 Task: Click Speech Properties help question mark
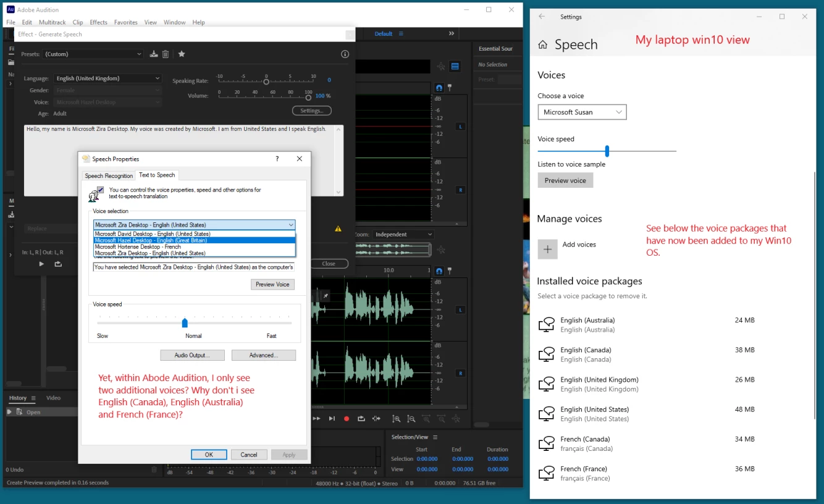[276, 159]
